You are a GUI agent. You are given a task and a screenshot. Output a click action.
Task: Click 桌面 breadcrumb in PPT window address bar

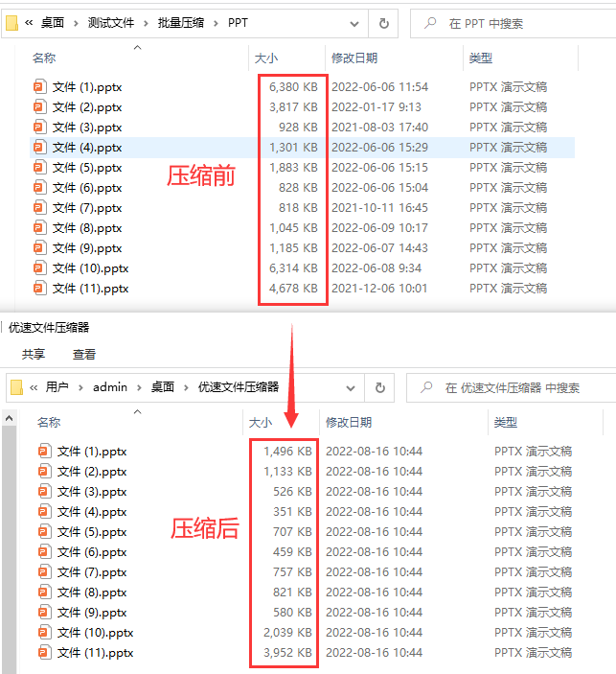click(x=53, y=23)
